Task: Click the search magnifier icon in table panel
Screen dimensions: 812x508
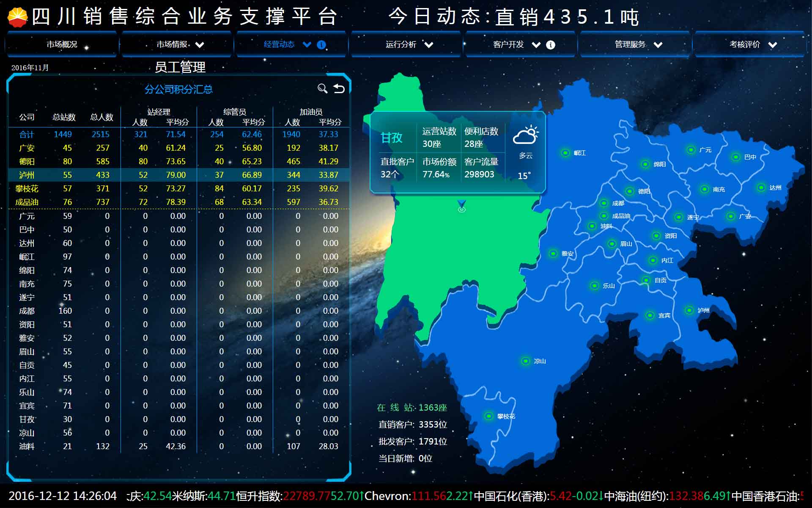Action: [322, 88]
